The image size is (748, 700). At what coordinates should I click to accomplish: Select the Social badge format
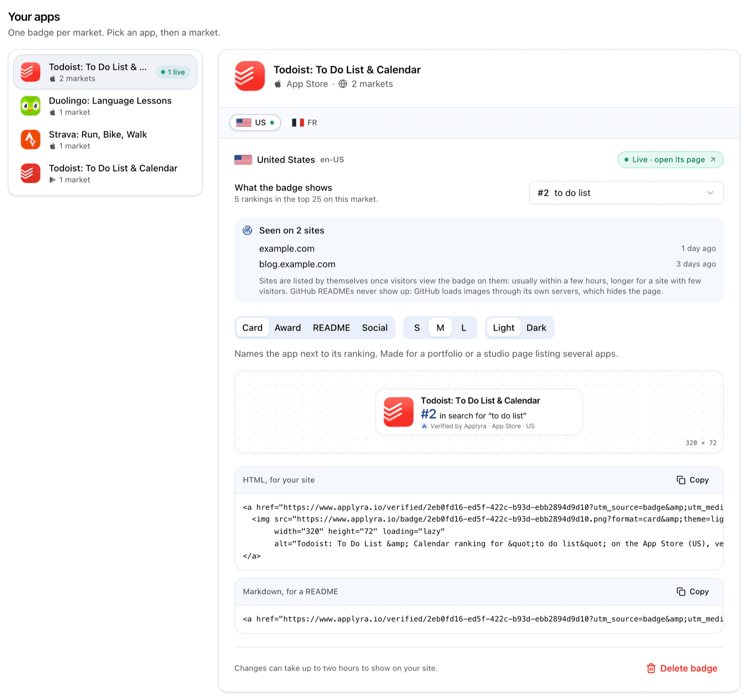(375, 328)
